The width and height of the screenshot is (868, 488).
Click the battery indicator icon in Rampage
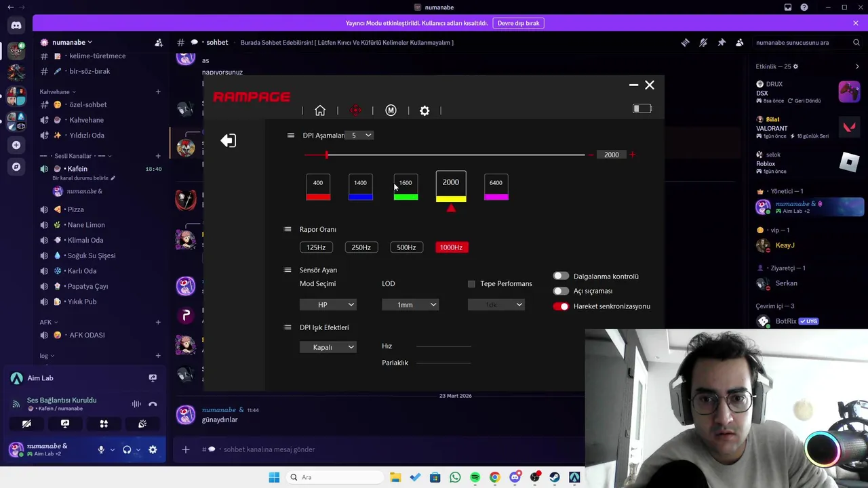(x=642, y=108)
